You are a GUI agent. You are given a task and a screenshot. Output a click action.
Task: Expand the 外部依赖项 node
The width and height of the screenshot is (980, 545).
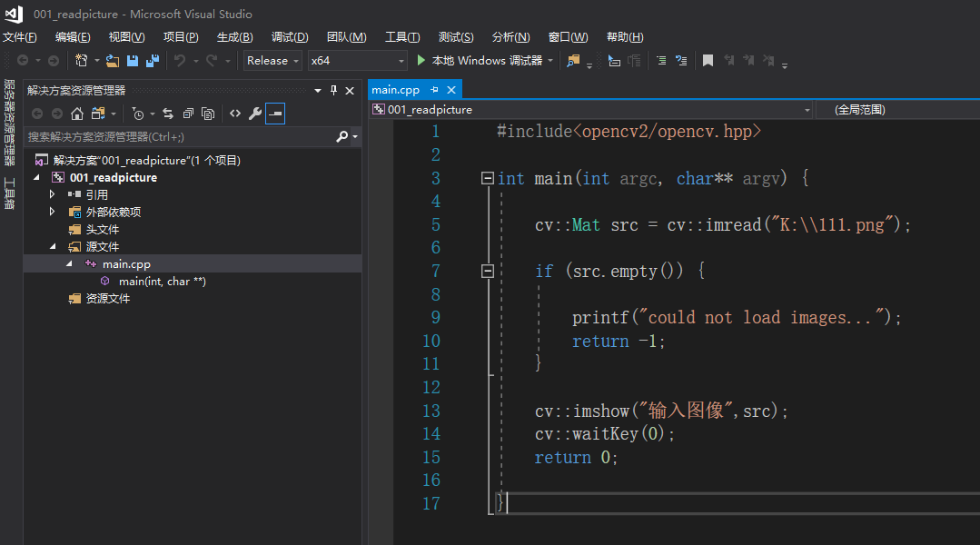pyautogui.click(x=53, y=212)
